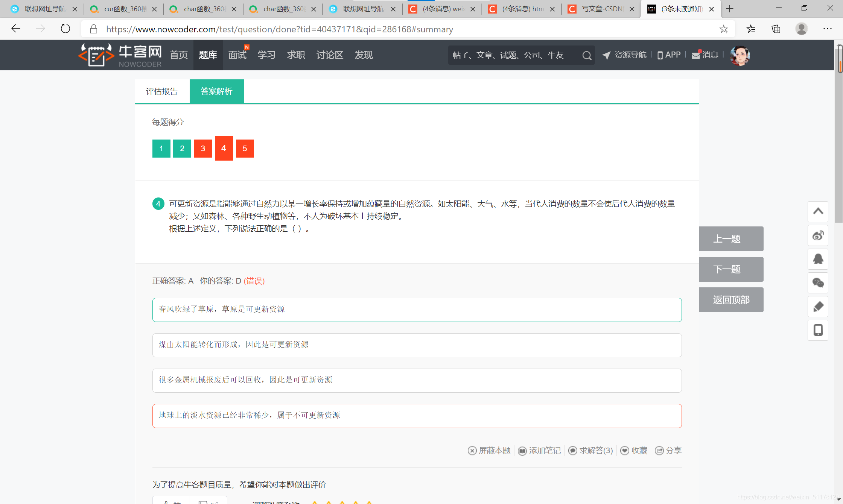The image size is (843, 504).
Task: Open 题库 navigation item
Action: tap(208, 55)
